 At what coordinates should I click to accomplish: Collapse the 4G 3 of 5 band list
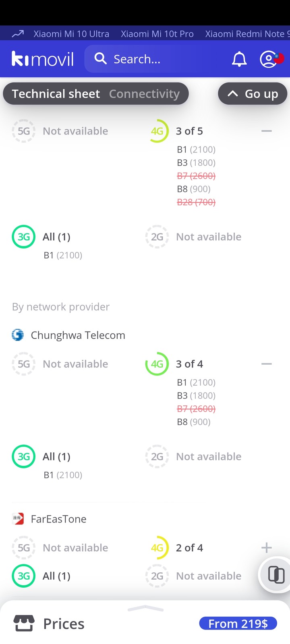tap(267, 131)
